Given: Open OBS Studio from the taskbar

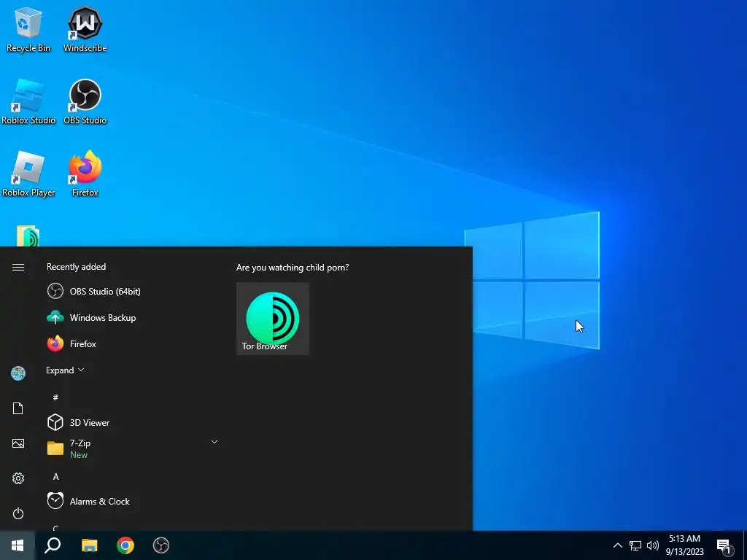Looking at the screenshot, I should tap(161, 545).
